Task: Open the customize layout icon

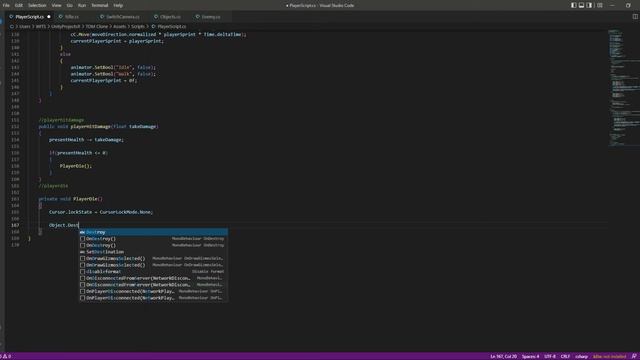Action: 600,5
